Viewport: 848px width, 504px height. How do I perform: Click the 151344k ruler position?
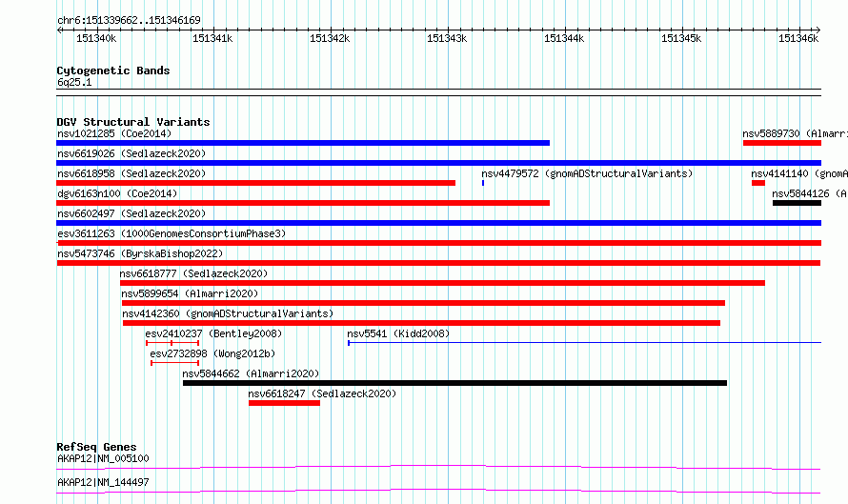pyautogui.click(x=564, y=38)
